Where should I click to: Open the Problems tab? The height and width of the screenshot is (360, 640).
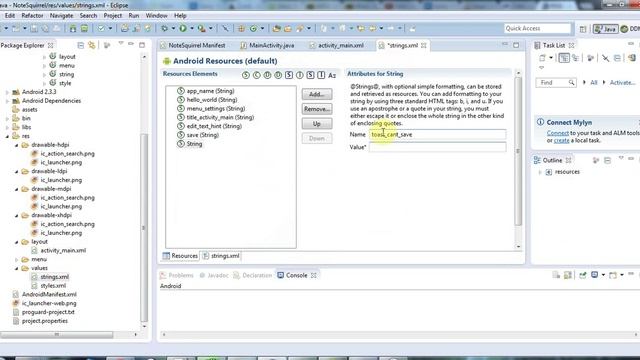tap(176, 276)
